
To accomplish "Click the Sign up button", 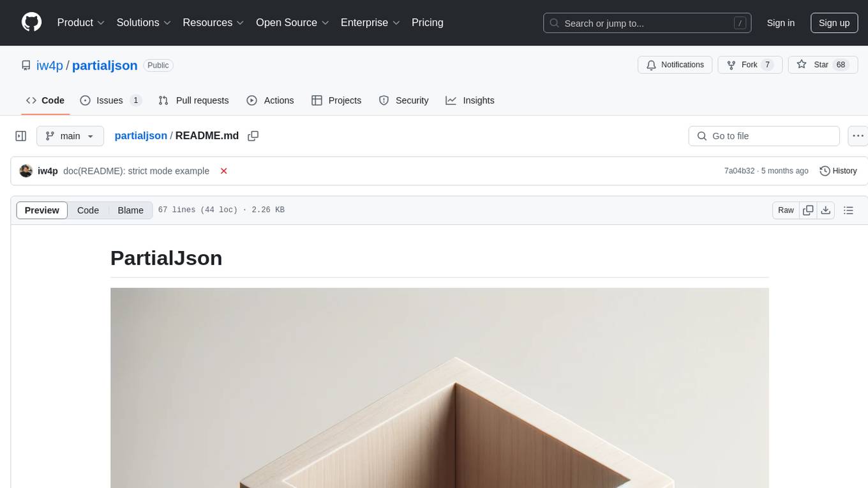I will 834,23.
